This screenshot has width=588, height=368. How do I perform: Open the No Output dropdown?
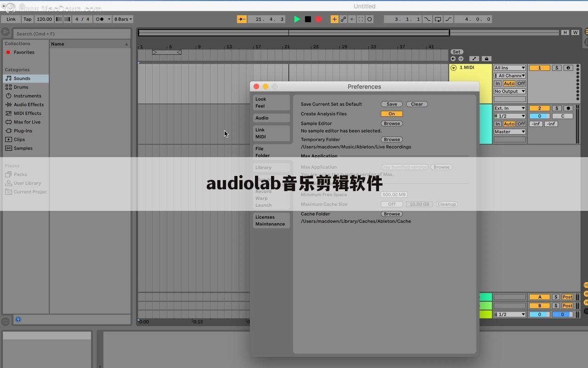[509, 91]
